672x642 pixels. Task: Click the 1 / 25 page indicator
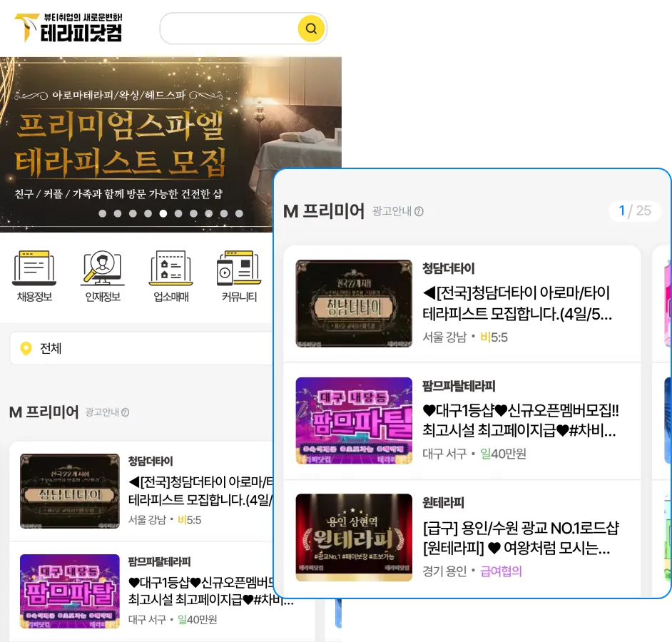pyautogui.click(x=635, y=211)
